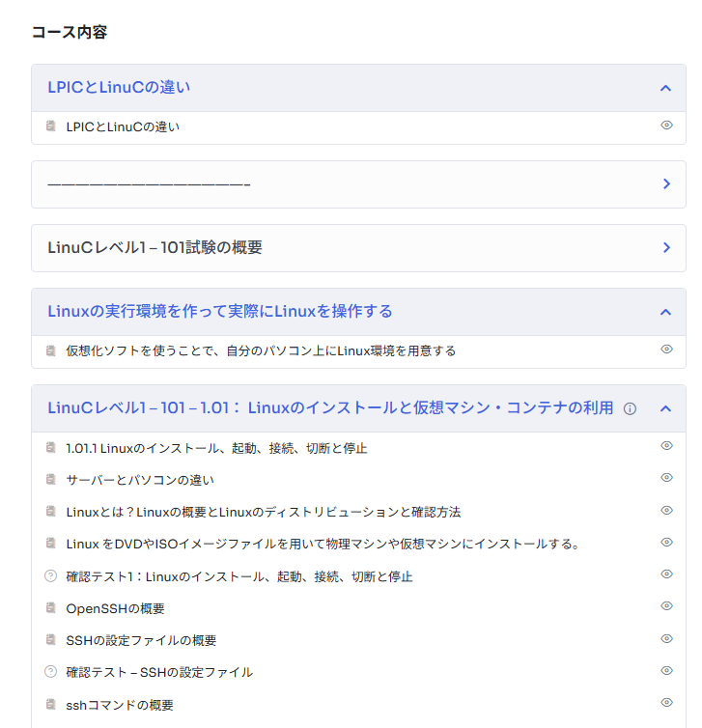Click the eye icon for 1.01.1 Linuxのインストール lesson
This screenshot has height=728, width=702.
[x=666, y=445]
